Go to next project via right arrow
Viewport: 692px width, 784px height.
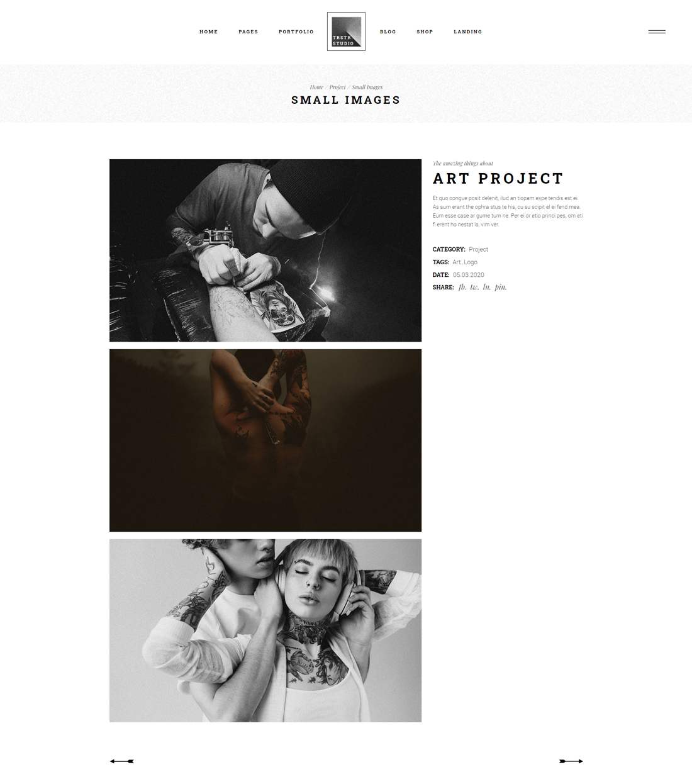pos(571,761)
